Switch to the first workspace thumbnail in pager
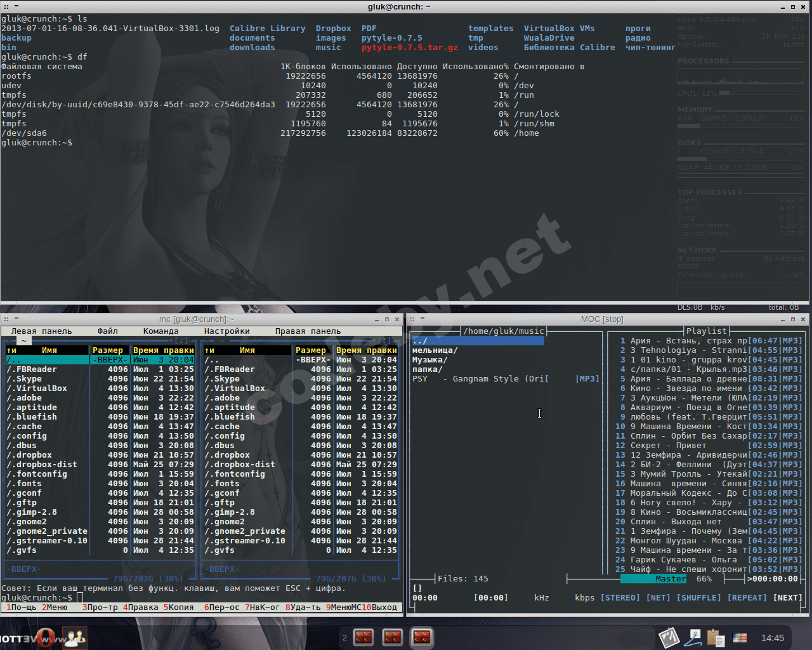Viewport: 812px width, 650px height. (x=363, y=637)
